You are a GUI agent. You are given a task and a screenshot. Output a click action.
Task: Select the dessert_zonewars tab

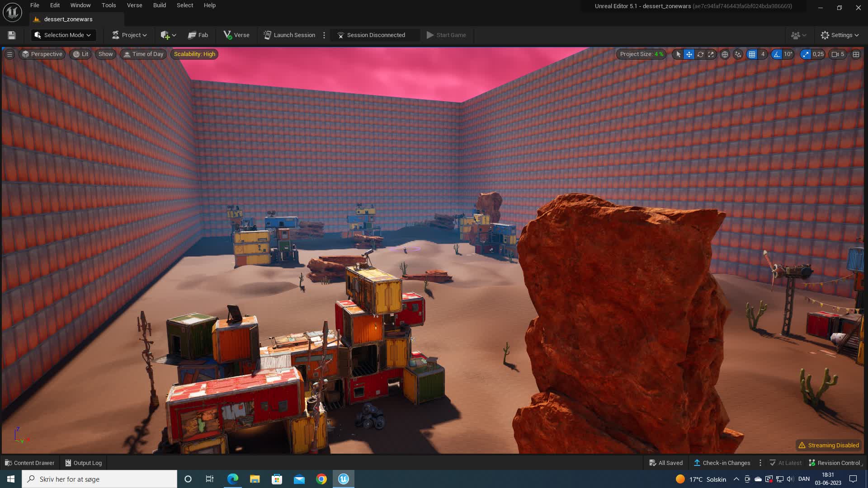pos(68,19)
